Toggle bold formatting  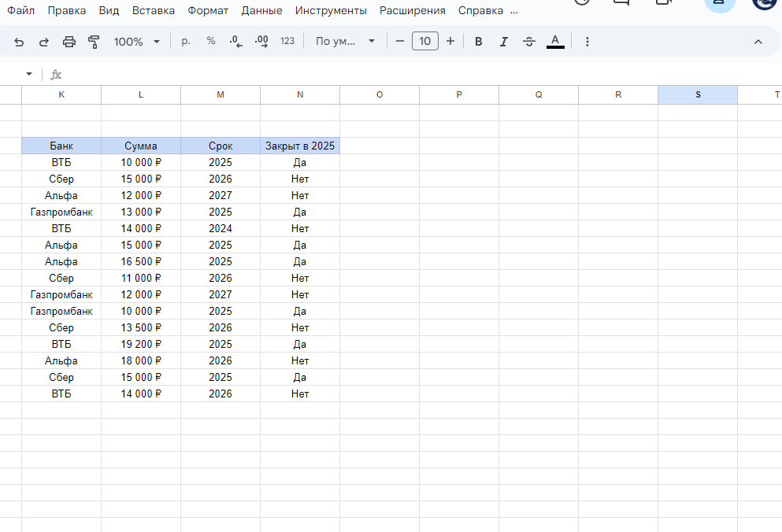pyautogui.click(x=478, y=42)
